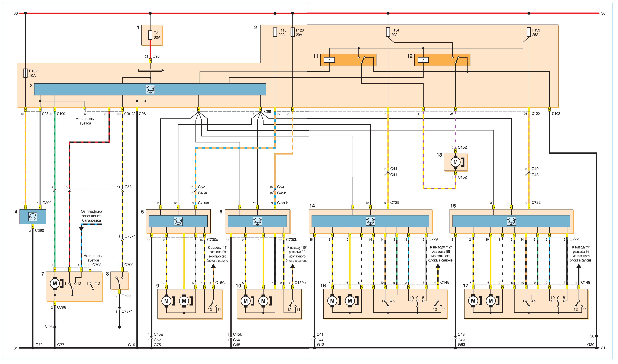
Task: Click the transistor icon in module 4
Action: click(33, 217)
